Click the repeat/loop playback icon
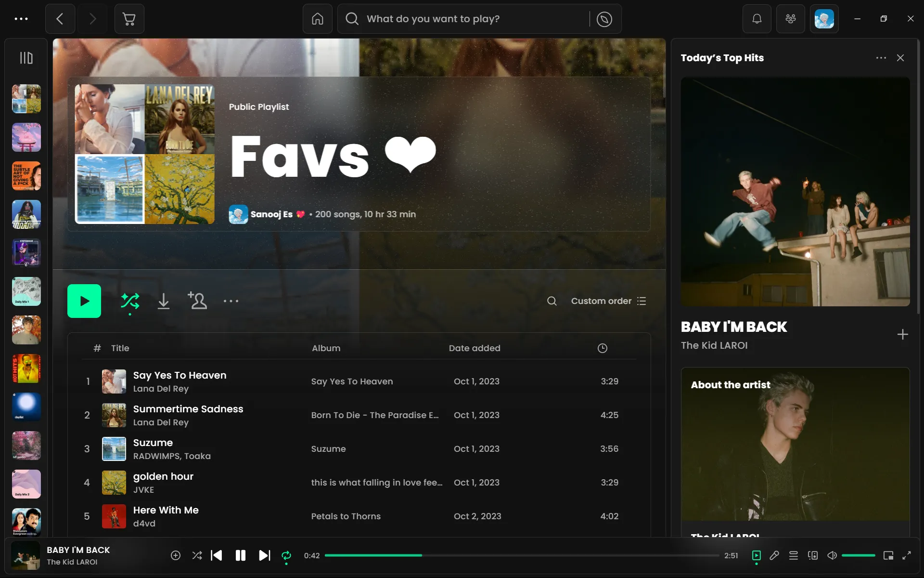The width and height of the screenshot is (924, 578). point(286,555)
